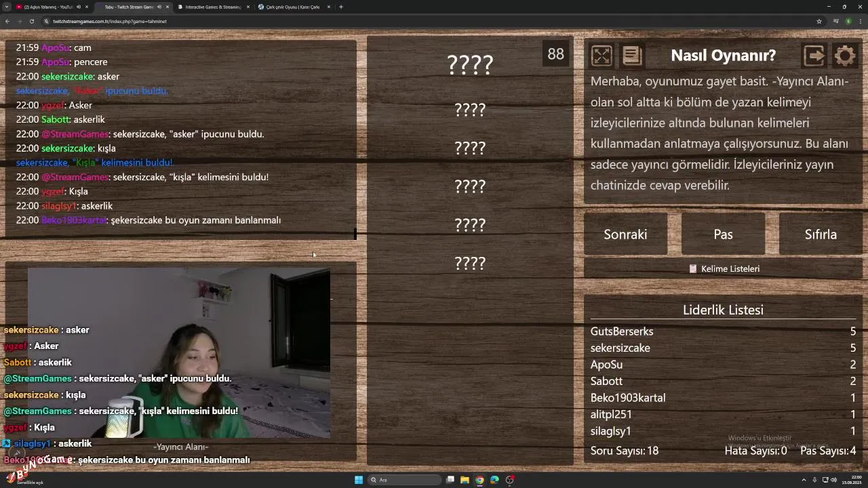Click the Yayıncı Alanı label under webcam

click(180, 447)
